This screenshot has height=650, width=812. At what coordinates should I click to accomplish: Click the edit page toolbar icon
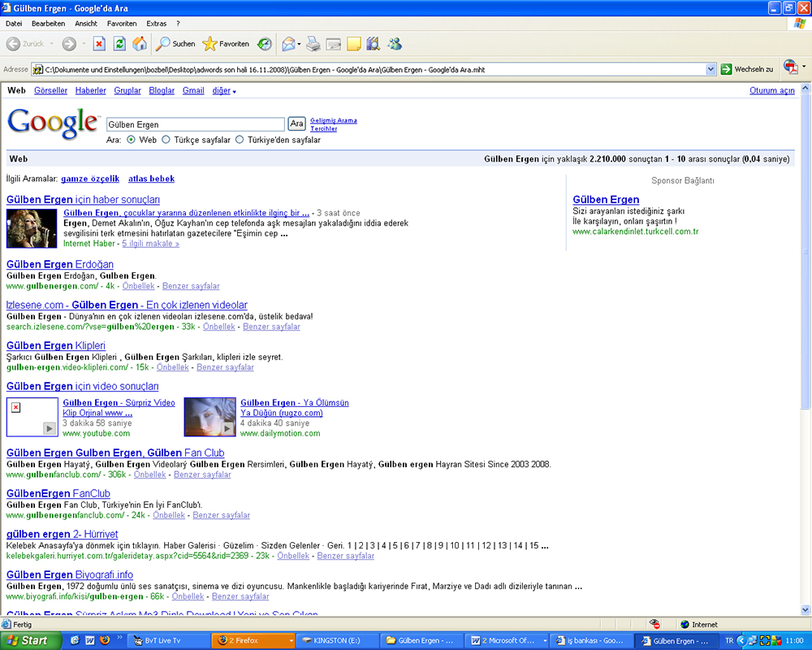tap(334, 45)
